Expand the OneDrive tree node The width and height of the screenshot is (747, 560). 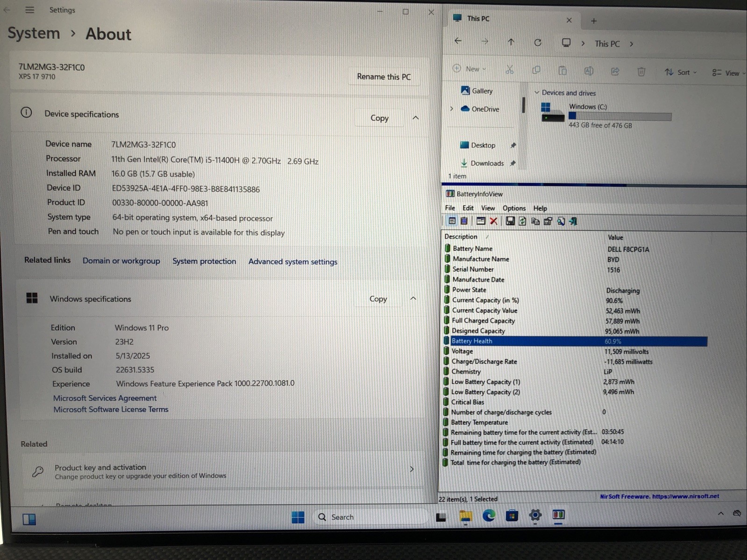point(451,109)
